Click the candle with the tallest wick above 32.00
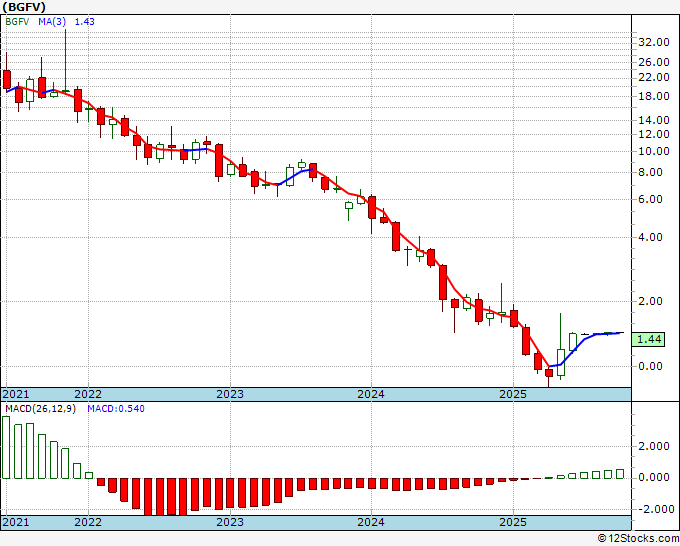The image size is (680, 546). (65, 61)
